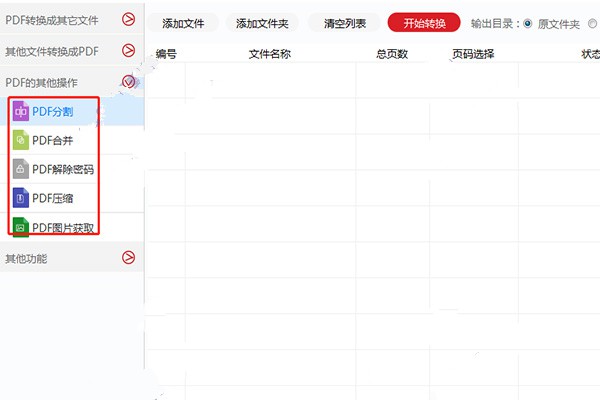The image size is (600, 400).
Task: Expand the 其他功能 section arrow
Action: [128, 258]
